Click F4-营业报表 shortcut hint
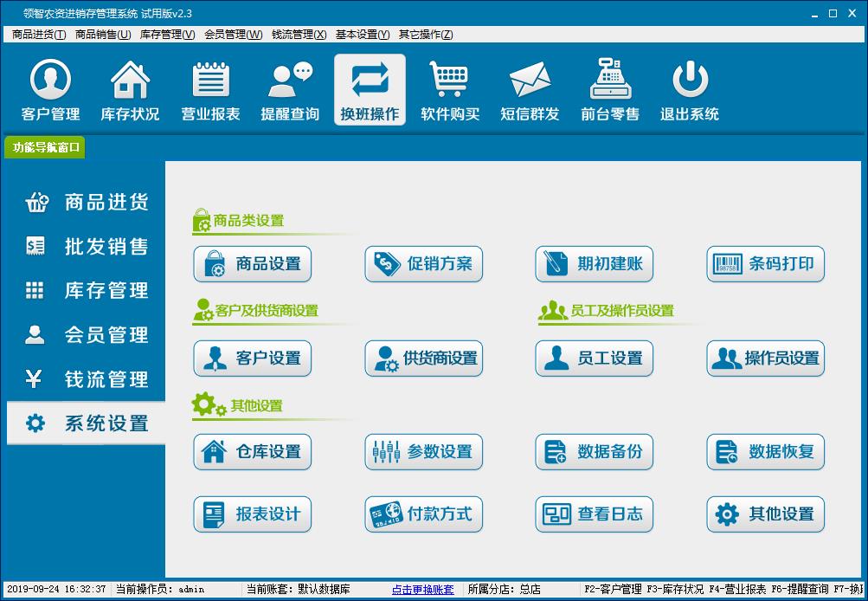This screenshot has height=601, width=868. (x=737, y=590)
